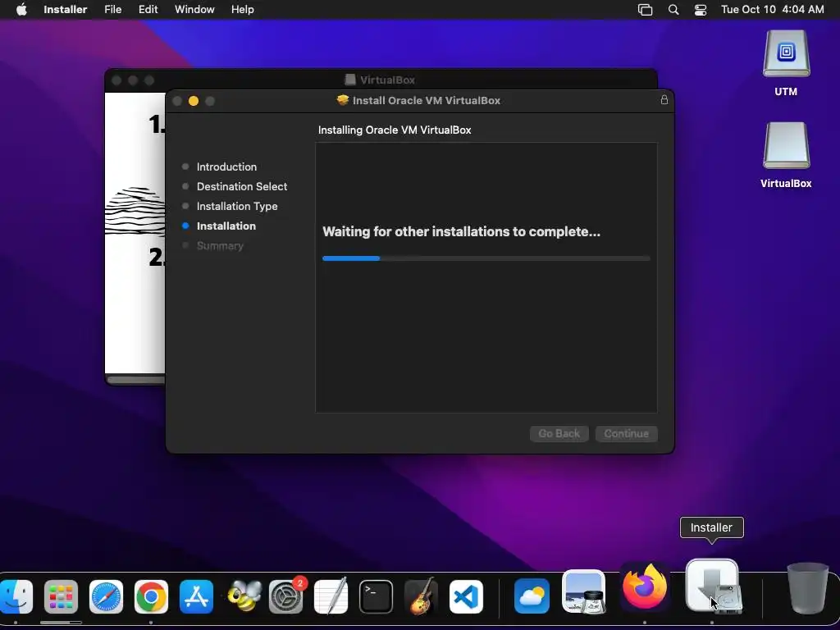Viewport: 840px width, 630px height.
Task: Click the 'Installing Oracle VM VirtualBox' heading
Action: [x=395, y=130]
